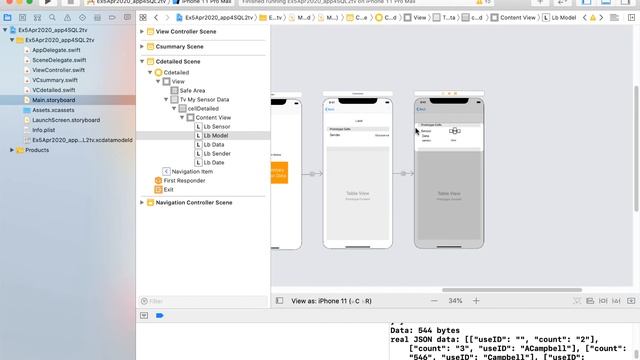Open the editor options lines icon
This screenshot has height=360, width=640.
[614, 18]
